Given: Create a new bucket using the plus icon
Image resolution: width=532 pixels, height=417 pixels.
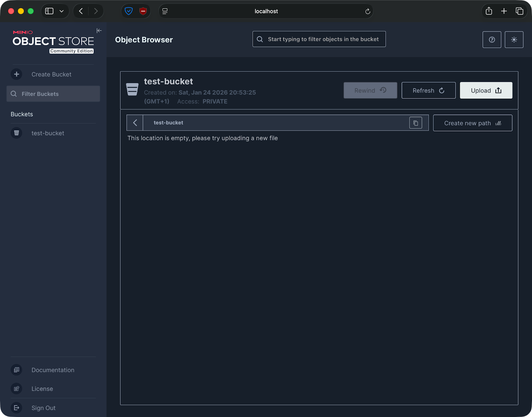Looking at the screenshot, I should 16,74.
